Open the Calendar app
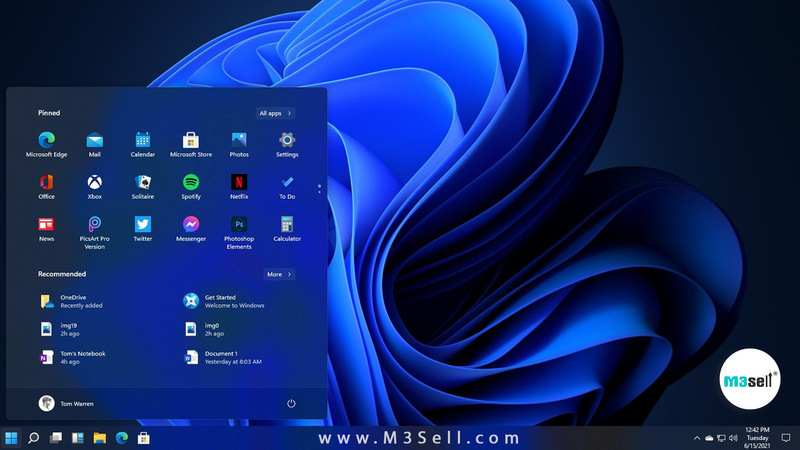Screen dimensions: 800x450 pyautogui.click(x=143, y=144)
